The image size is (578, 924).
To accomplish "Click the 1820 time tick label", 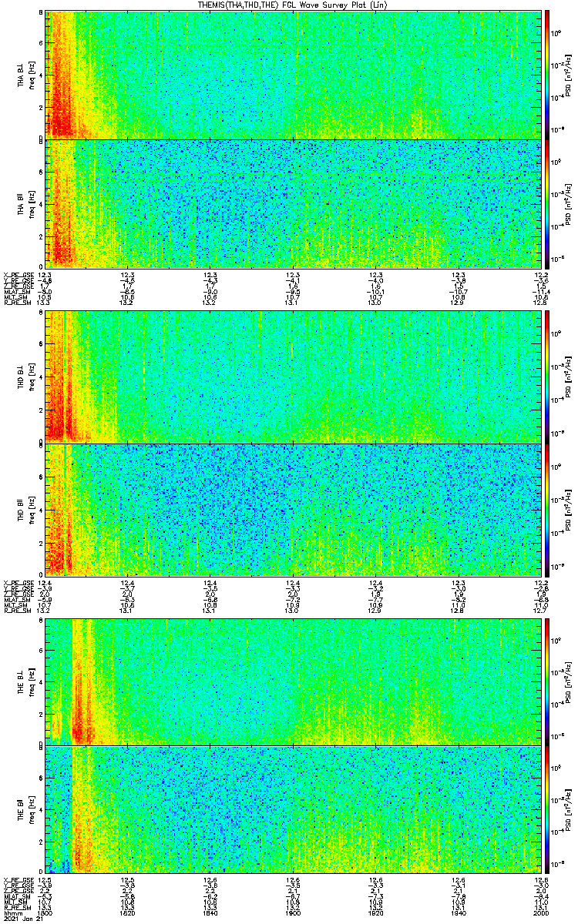I will coord(128,914).
